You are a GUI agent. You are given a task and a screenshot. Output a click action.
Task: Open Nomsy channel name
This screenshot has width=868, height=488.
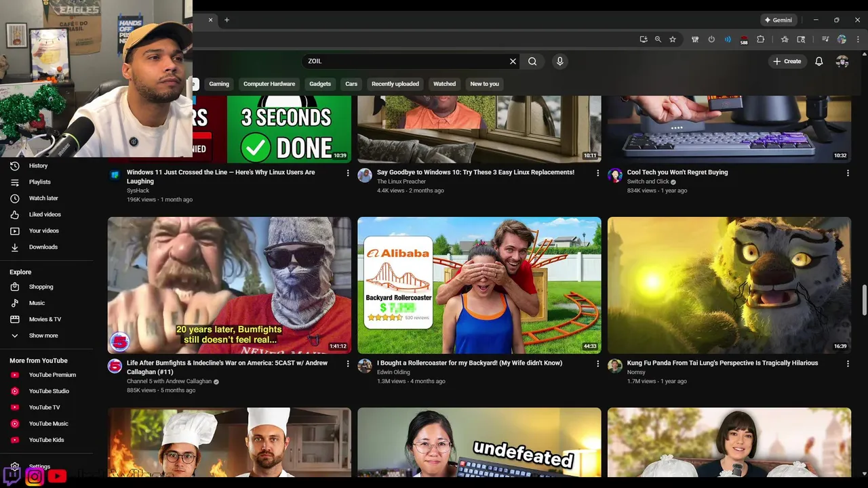pyautogui.click(x=636, y=372)
